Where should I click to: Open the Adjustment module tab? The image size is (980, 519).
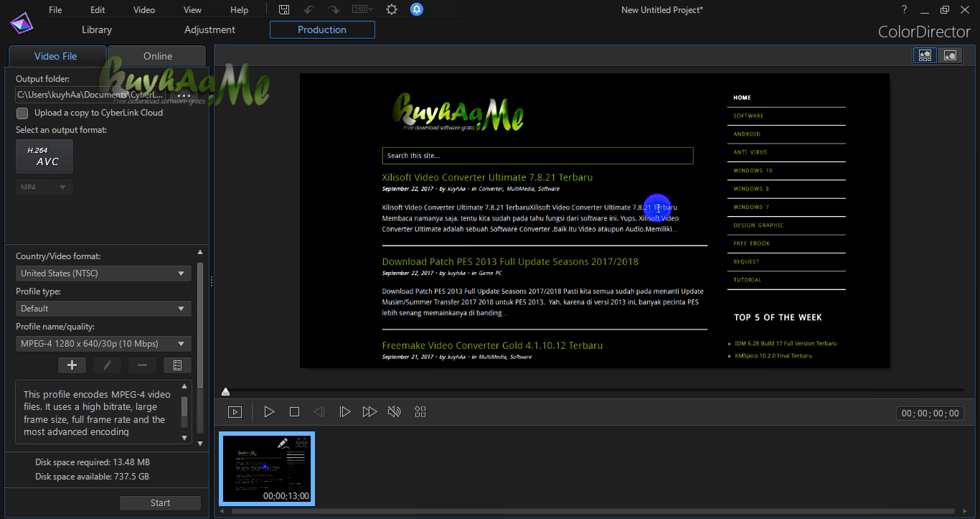209,29
